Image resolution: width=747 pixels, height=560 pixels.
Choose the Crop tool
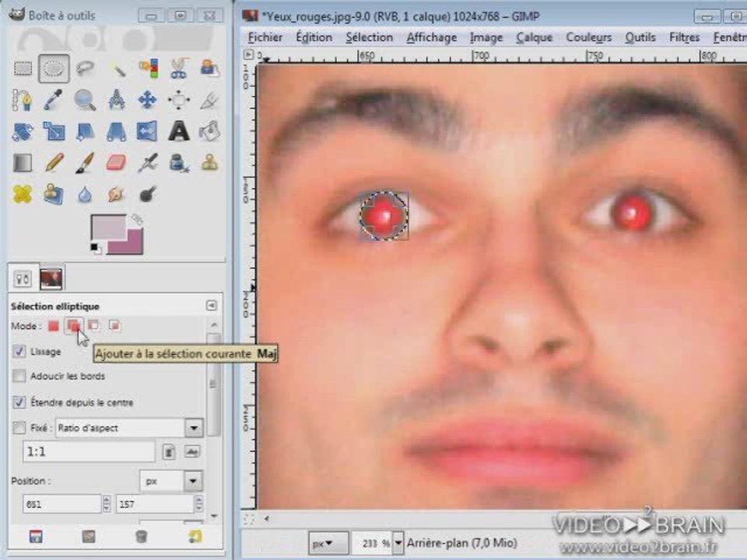click(209, 100)
